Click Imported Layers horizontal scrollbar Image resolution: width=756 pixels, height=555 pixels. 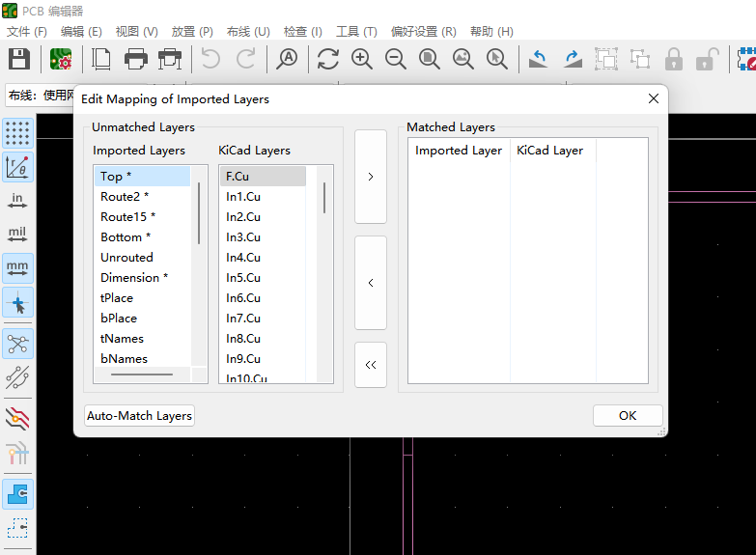point(142,375)
